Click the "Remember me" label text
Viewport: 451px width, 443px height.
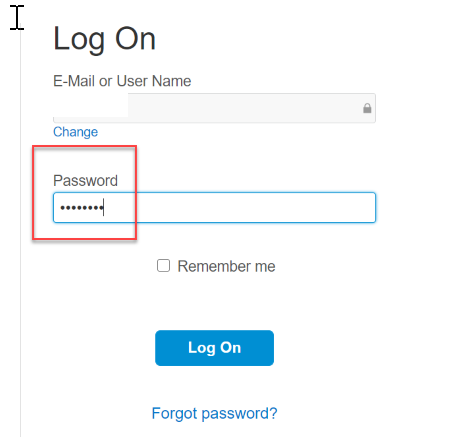click(x=226, y=266)
